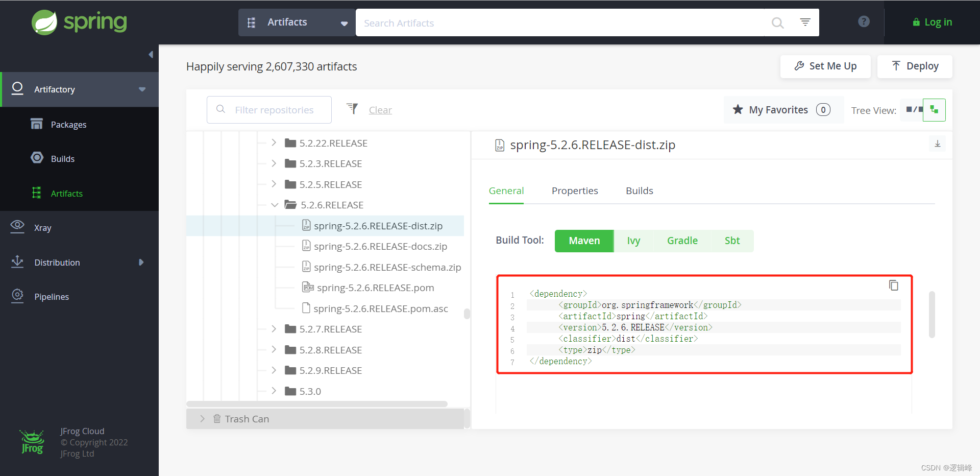Viewport: 980px width, 476px height.
Task: Expand the Trash Can node
Action: [x=202, y=419]
